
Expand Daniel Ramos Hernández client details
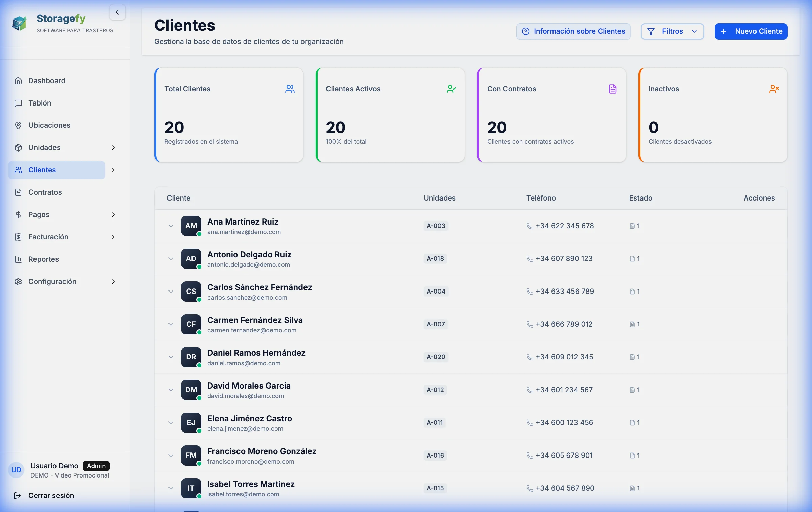(x=171, y=357)
